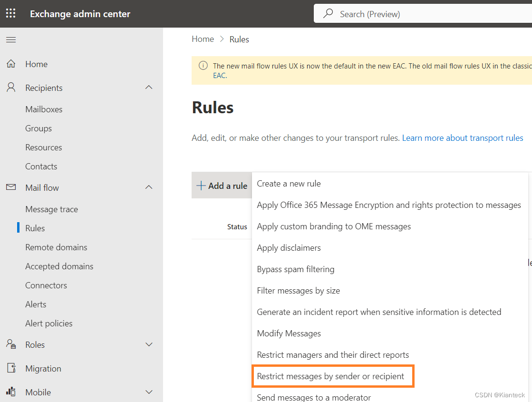The width and height of the screenshot is (532, 402).
Task: Collapse navigation with the hamburger menu icon
Action: (x=11, y=40)
